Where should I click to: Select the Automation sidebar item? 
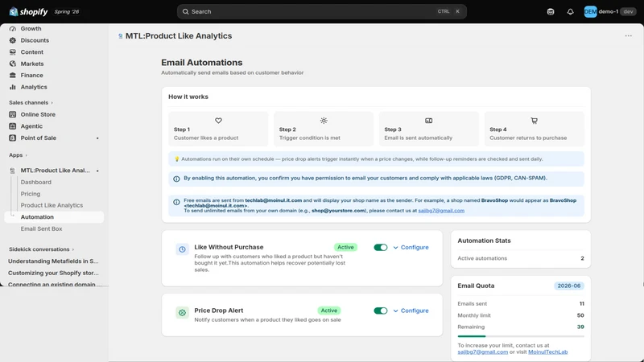[54, 217]
